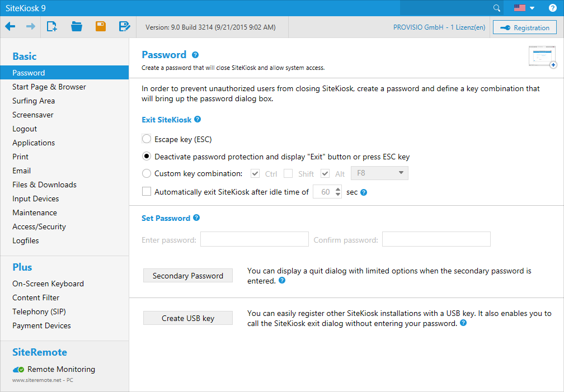Create a new configuration file icon
Screen dimensions: 564x392
point(52,26)
